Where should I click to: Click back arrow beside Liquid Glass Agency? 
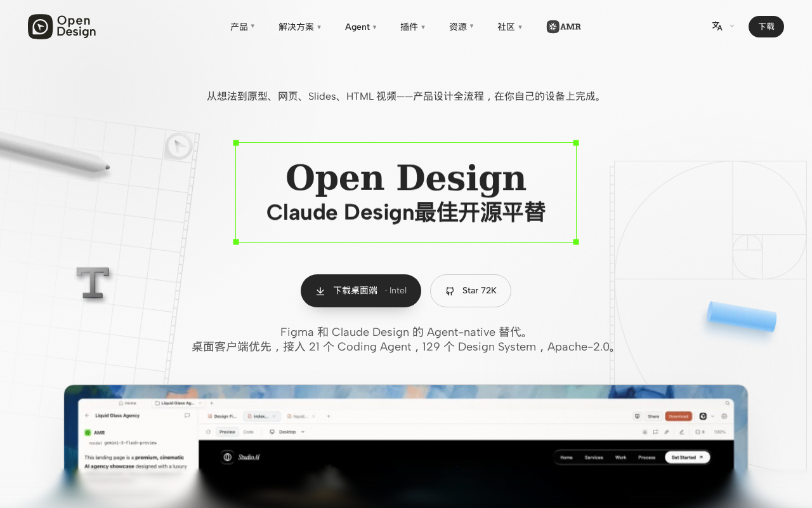[x=87, y=415]
